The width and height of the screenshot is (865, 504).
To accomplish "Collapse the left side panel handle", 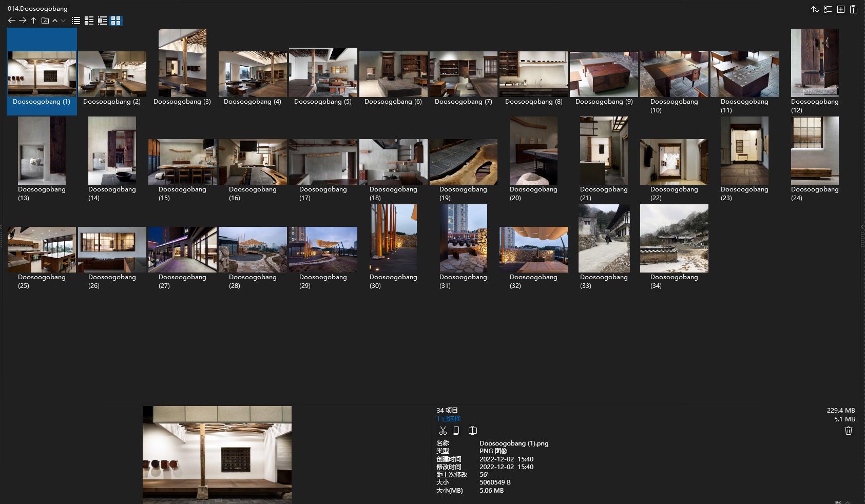I will [x=2, y=227].
